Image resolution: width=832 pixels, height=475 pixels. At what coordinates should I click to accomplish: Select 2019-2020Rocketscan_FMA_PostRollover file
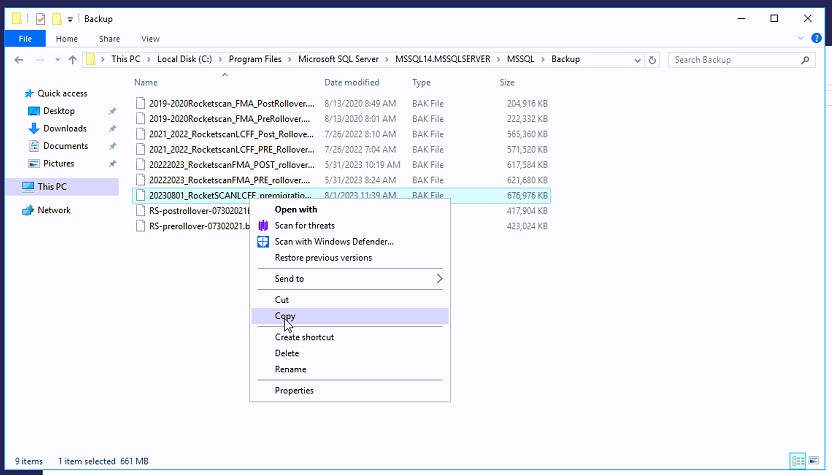coord(231,103)
